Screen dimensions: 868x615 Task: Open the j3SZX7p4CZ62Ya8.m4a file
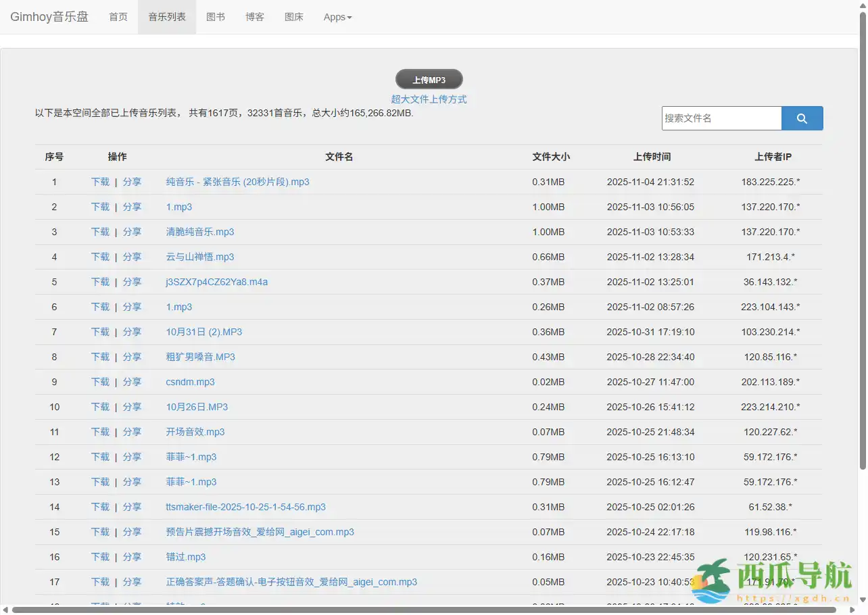[x=216, y=282]
